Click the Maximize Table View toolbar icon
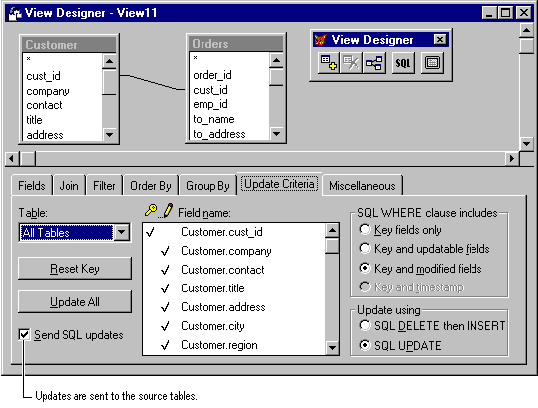538x408 pixels. (x=432, y=63)
